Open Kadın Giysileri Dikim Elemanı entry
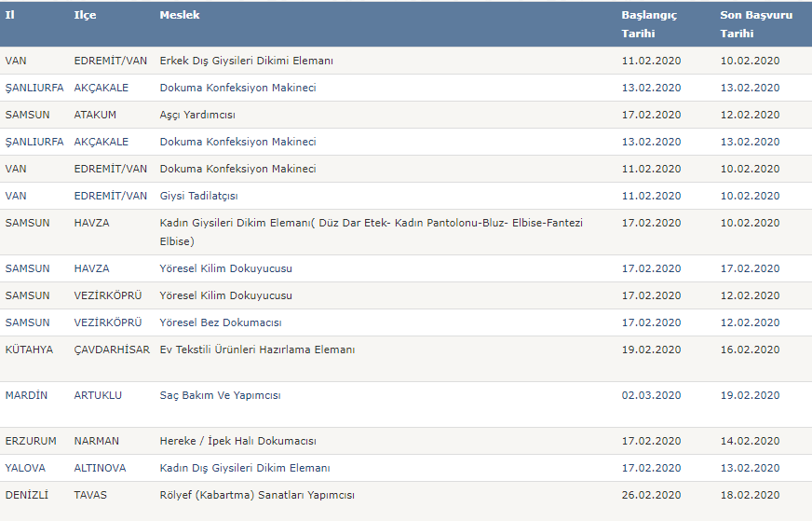Image resolution: width=812 pixels, height=521 pixels. pos(371,232)
